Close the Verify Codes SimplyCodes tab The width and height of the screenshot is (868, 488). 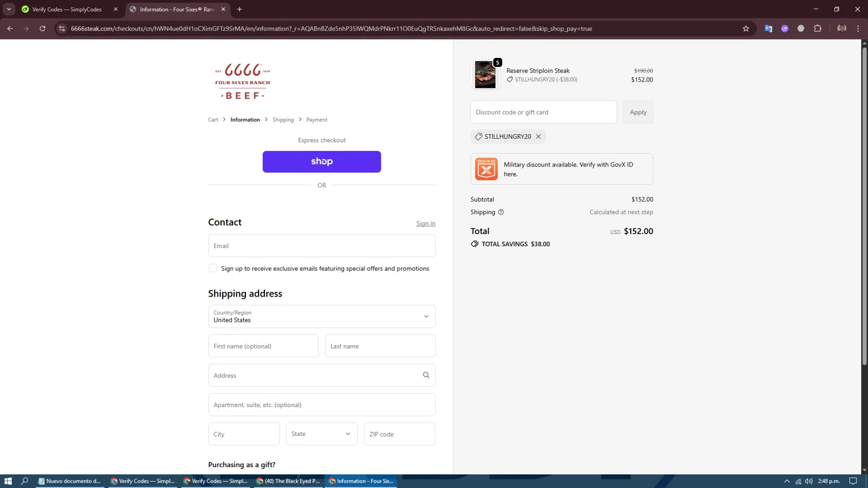116,9
